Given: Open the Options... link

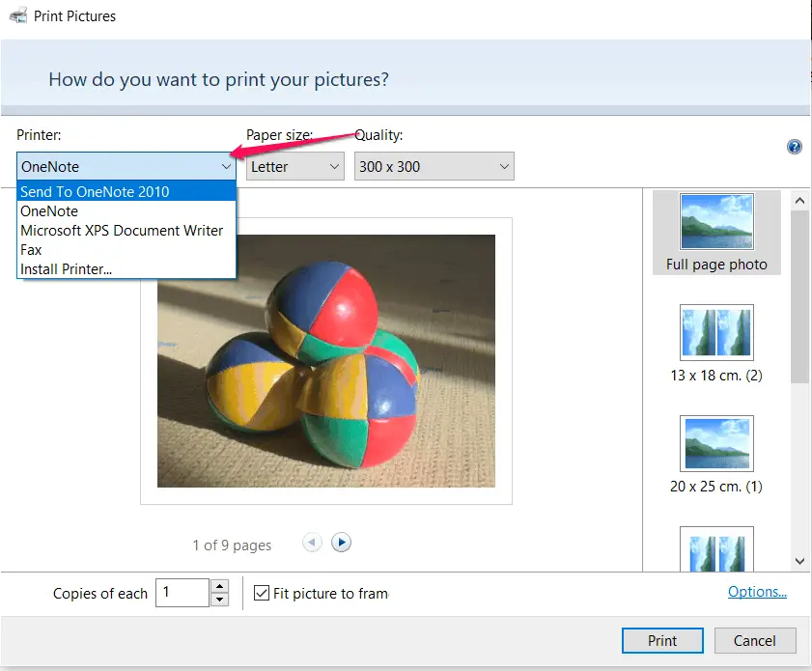Looking at the screenshot, I should 757,592.
